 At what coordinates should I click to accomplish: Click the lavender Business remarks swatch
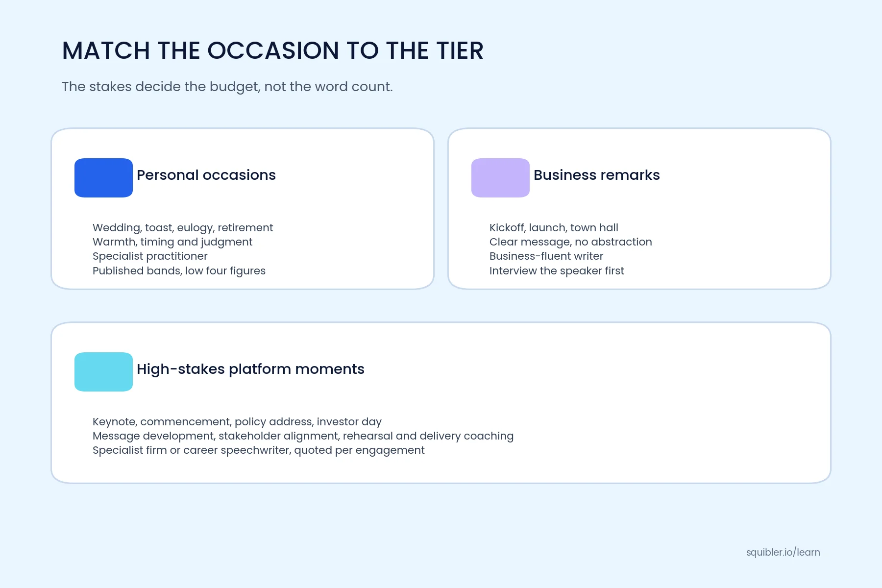[x=500, y=178]
